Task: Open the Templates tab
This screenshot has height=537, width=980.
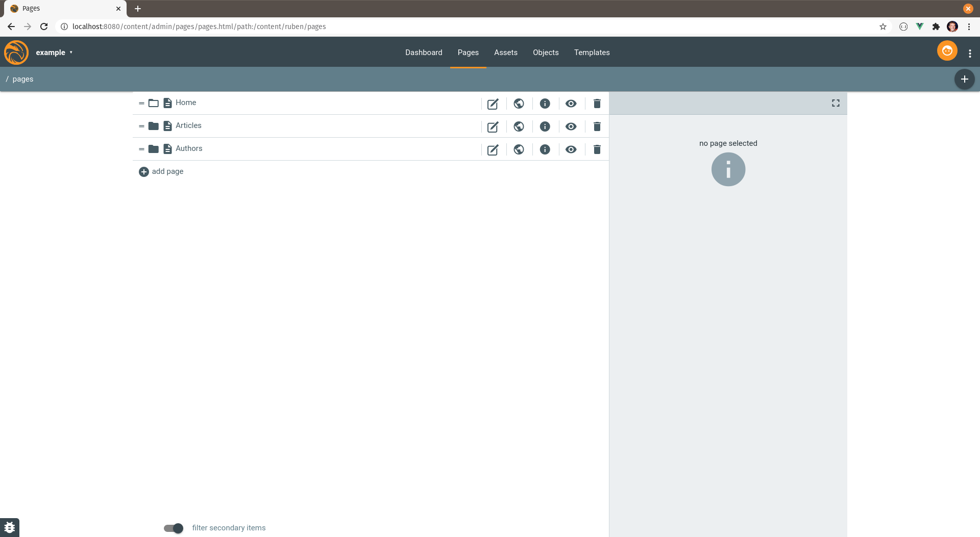Action: pos(592,53)
